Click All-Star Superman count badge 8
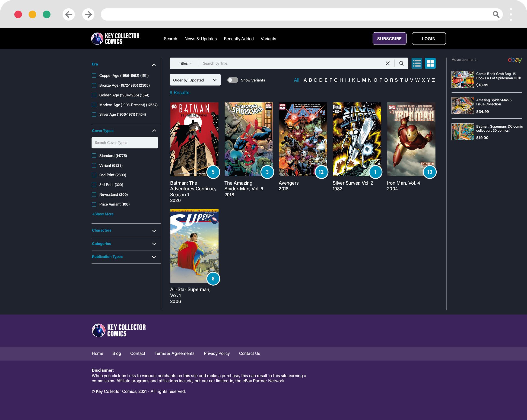This screenshot has height=420, width=527. point(213,279)
